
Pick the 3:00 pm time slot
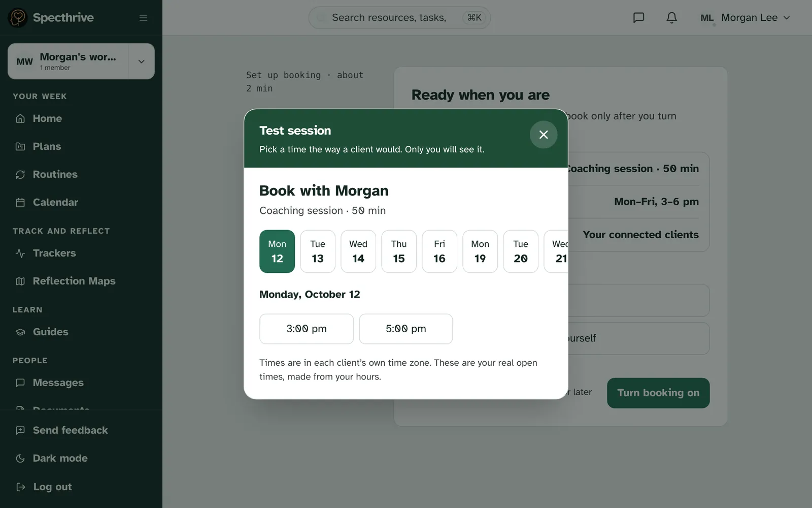tap(307, 329)
